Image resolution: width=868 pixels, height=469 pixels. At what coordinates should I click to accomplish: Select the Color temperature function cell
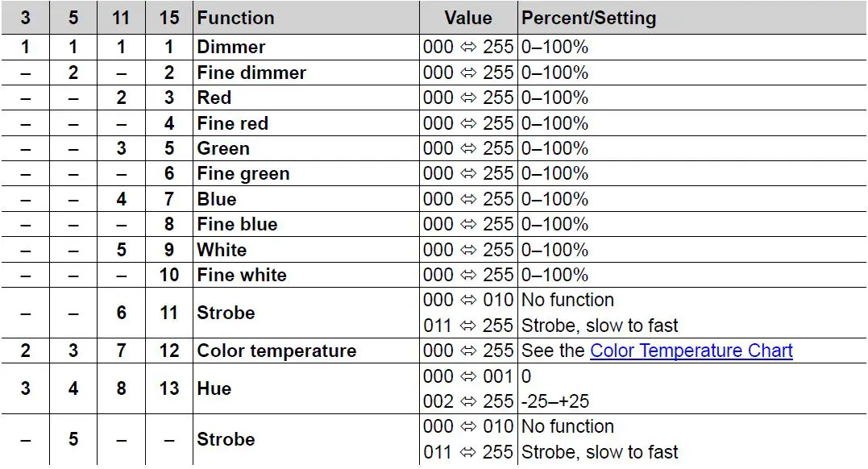click(276, 351)
